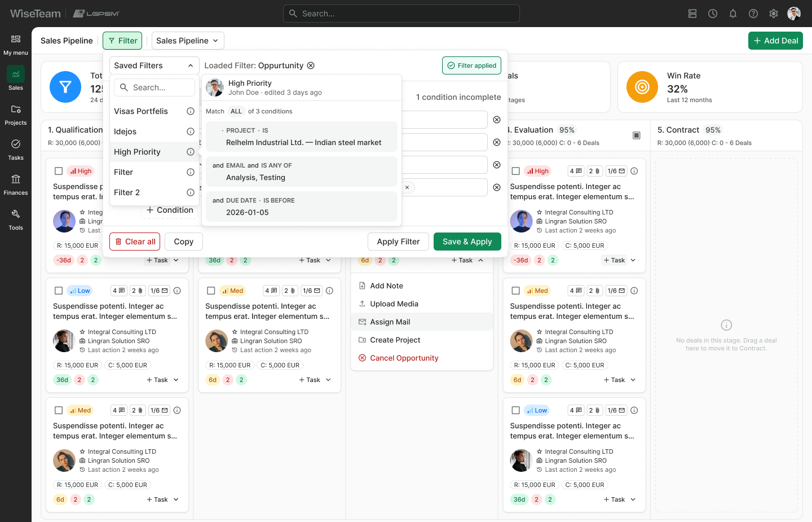This screenshot has width=812, height=522.
Task: Open Finances in left sidebar
Action: 16,185
